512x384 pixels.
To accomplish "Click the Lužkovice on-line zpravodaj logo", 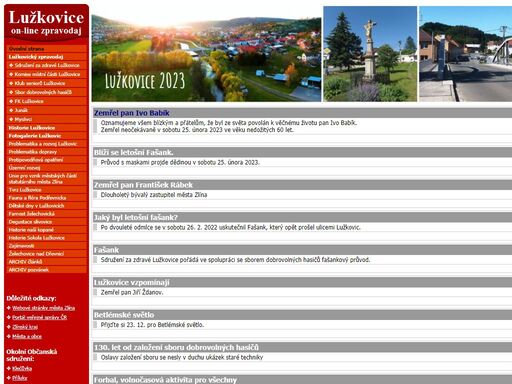I will coord(46,23).
